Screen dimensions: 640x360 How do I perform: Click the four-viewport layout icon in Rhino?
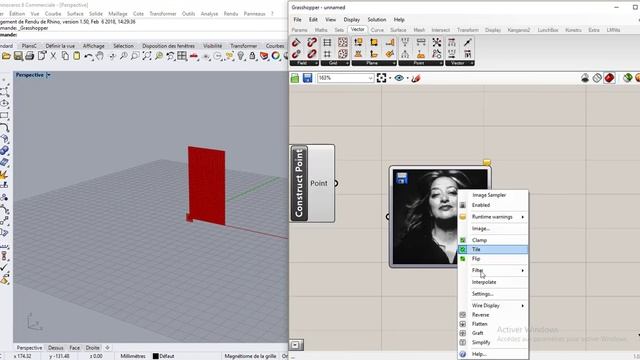click(x=182, y=56)
